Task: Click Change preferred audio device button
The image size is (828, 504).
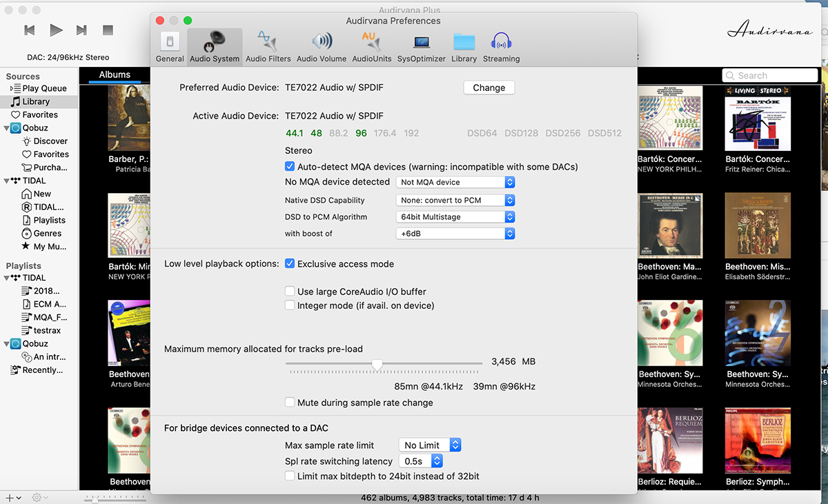Action: tap(489, 88)
